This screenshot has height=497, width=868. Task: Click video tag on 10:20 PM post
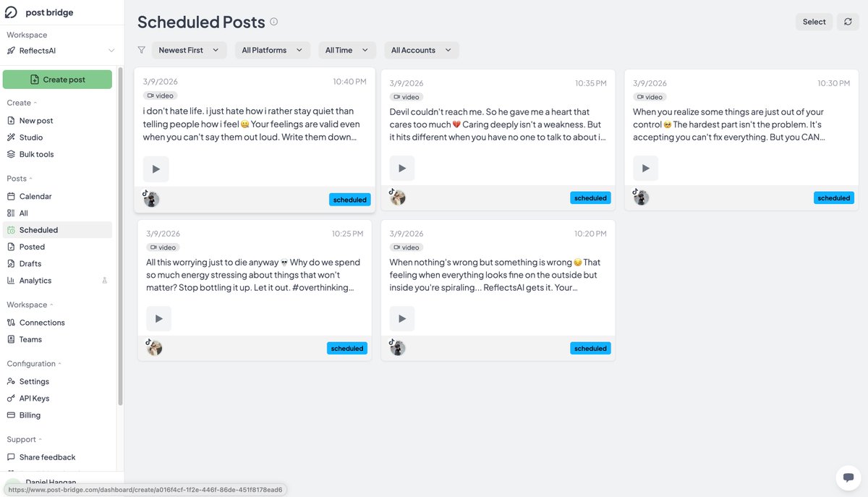[x=407, y=247]
